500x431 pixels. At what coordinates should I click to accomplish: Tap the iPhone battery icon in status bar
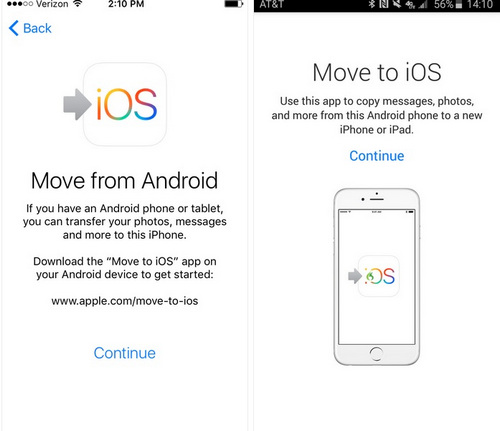(234, 4)
